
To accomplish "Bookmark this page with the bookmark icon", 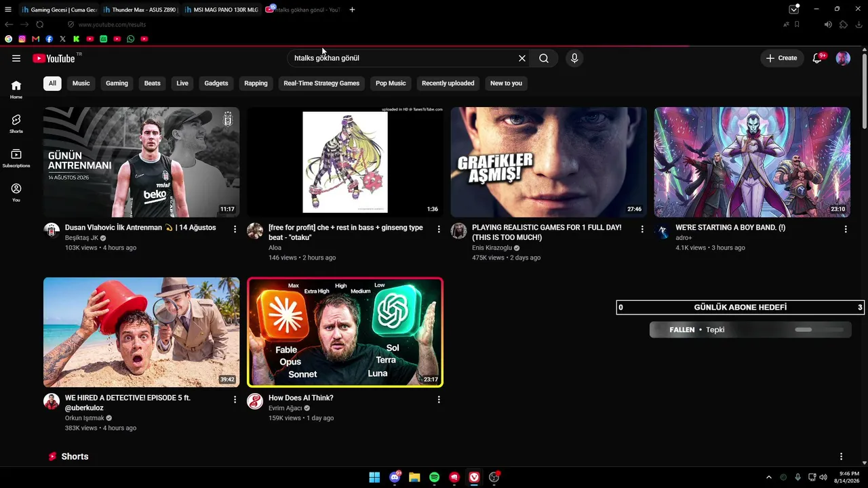I will pyautogui.click(x=797, y=24).
